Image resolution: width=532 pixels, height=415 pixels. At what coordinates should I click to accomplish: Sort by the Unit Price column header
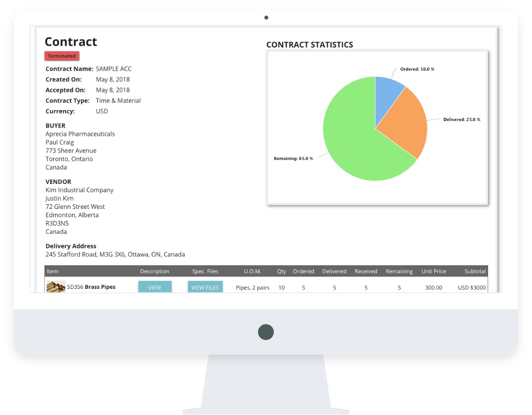point(433,271)
